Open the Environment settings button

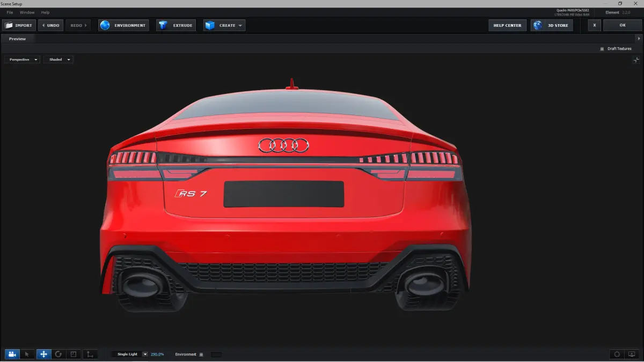tap(123, 25)
